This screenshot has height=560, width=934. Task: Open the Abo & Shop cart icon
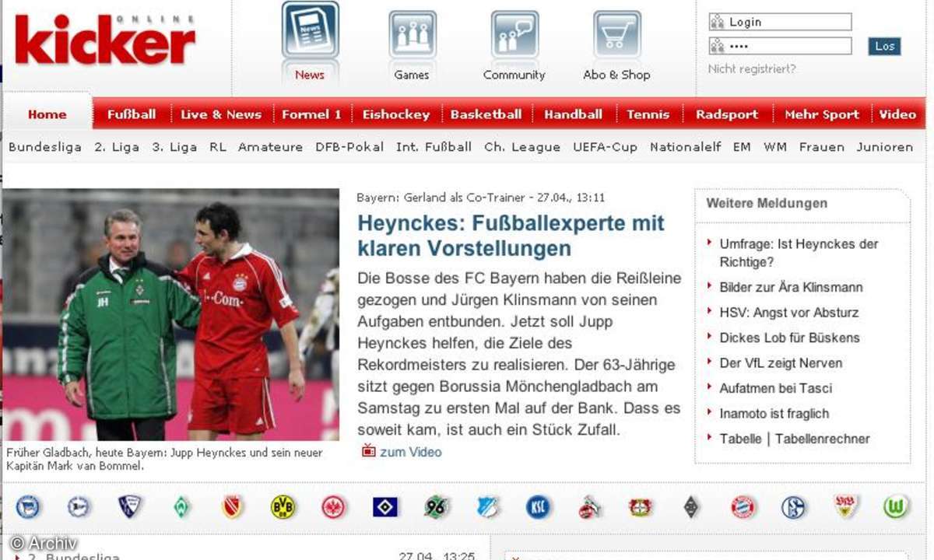616,34
